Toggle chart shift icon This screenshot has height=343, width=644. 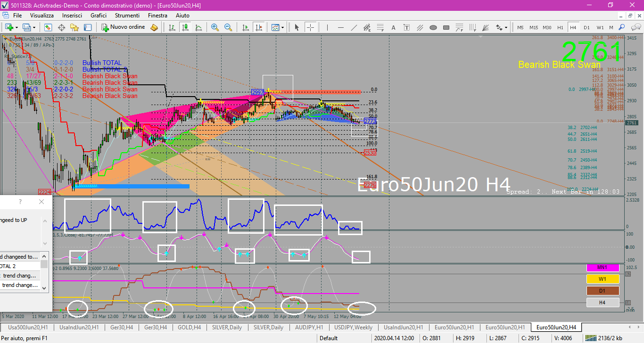point(258,27)
